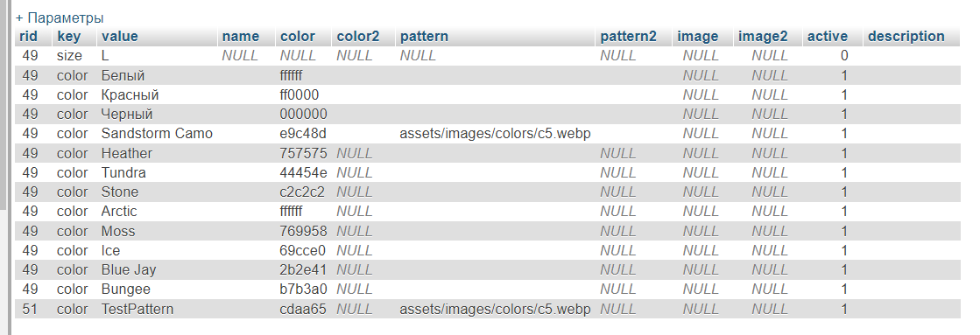Sort by the color column header
This screenshot has width=980, height=335.
(x=298, y=36)
